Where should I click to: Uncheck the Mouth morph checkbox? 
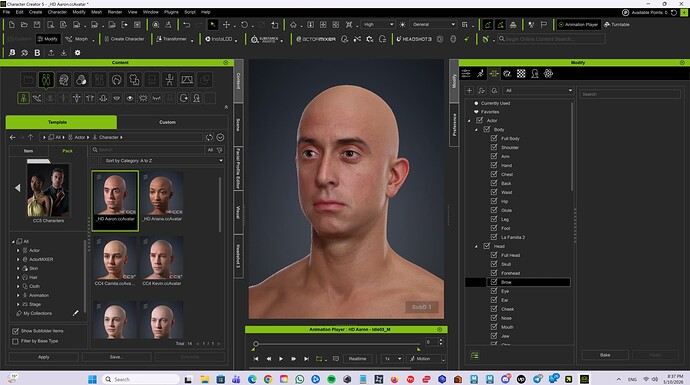point(494,327)
